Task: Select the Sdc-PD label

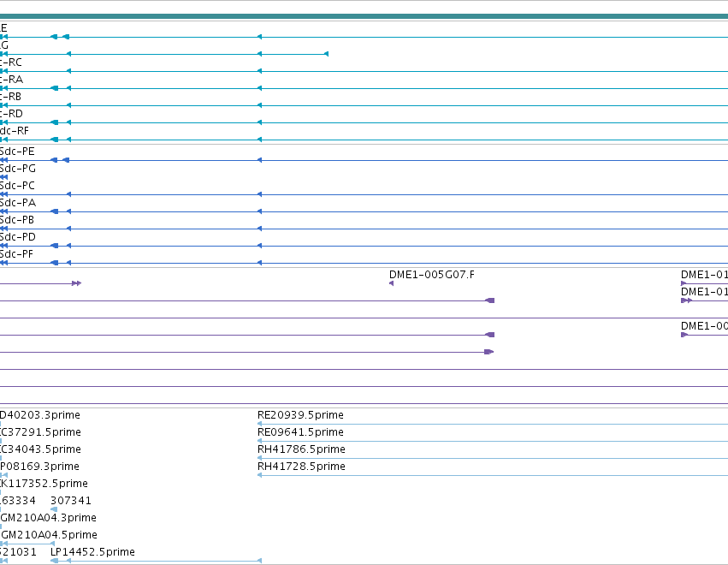Action: pos(18,237)
